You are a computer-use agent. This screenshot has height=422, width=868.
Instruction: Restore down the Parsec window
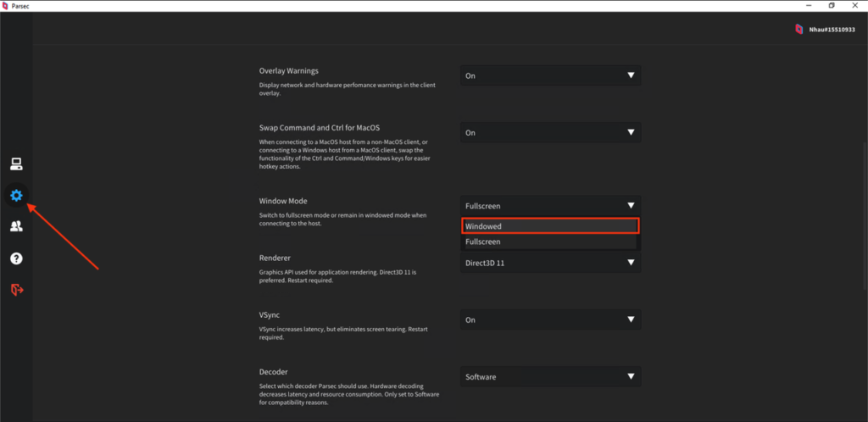(x=832, y=5)
